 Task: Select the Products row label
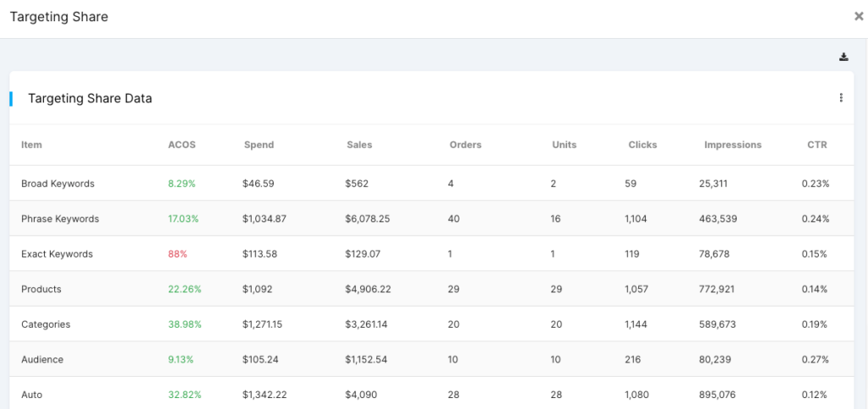(x=41, y=289)
